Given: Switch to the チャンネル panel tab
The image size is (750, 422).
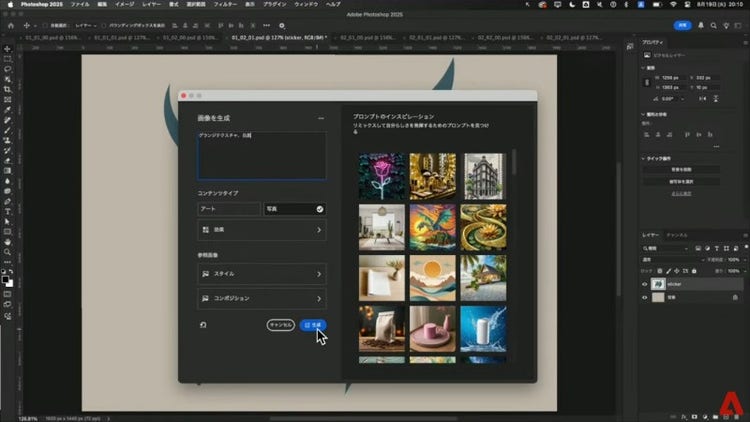Looking at the screenshot, I should (677, 235).
